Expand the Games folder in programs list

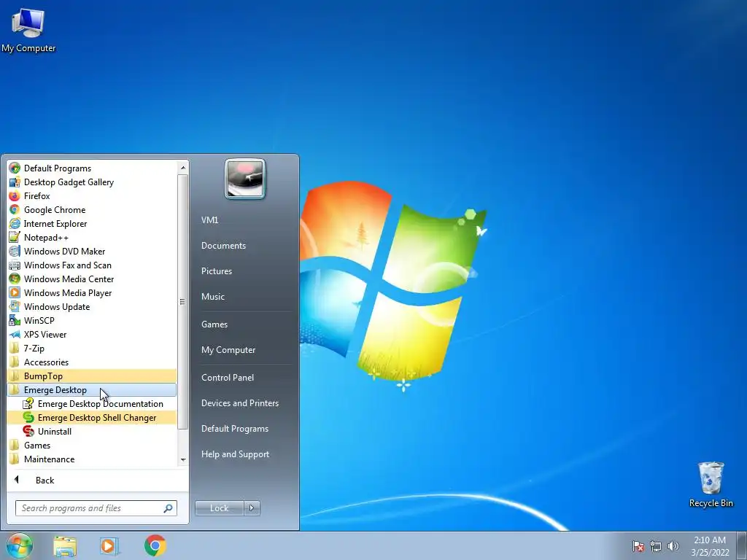91,446
